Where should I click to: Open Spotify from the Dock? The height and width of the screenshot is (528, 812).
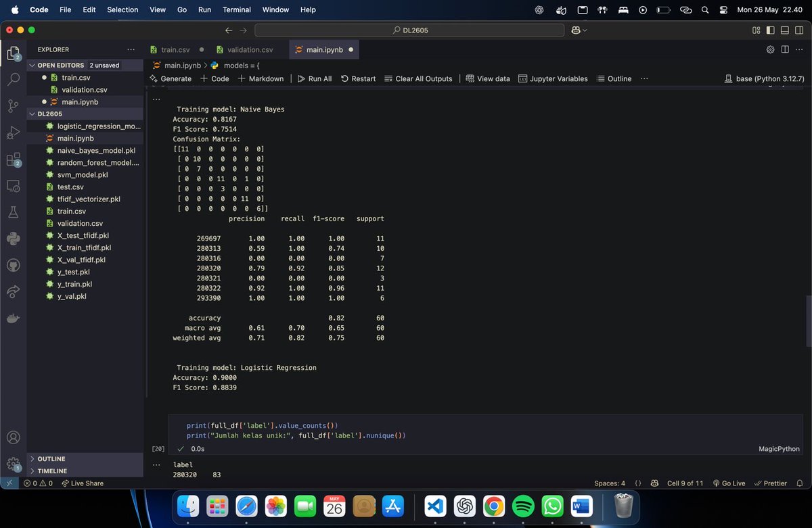click(522, 506)
